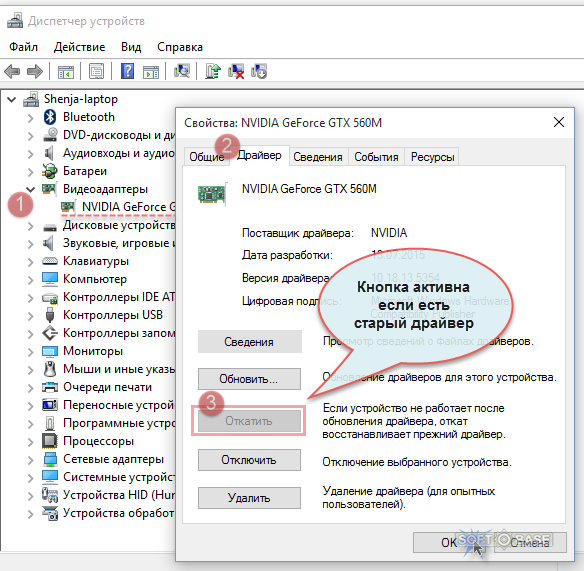Image resolution: width=584 pixels, height=571 pixels.
Task: Click the Удалить button
Action: pyautogui.click(x=249, y=498)
